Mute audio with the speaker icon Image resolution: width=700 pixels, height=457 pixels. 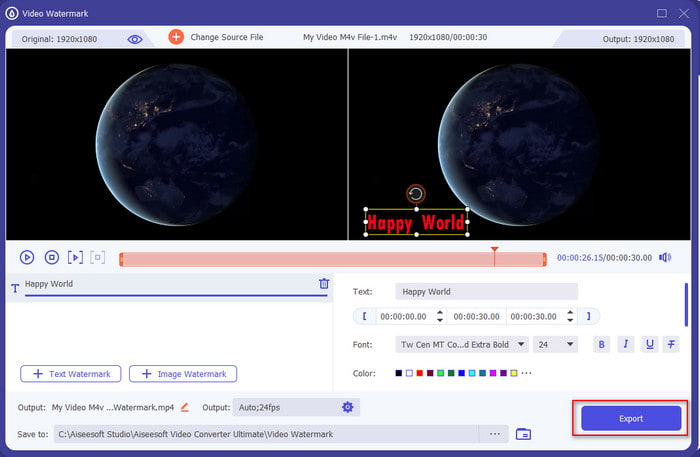point(664,258)
